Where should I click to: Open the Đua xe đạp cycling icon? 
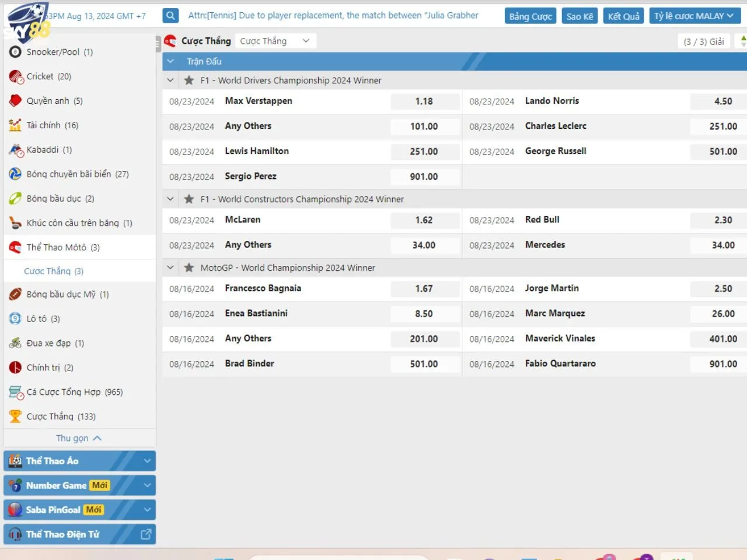point(15,343)
